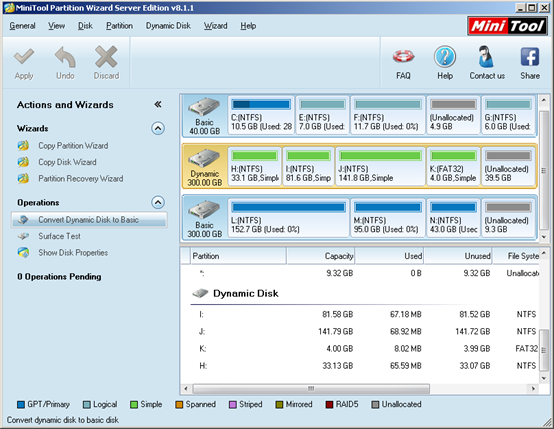Viewport: 554px width, 429px height.
Task: Select the J:(NTFS) 141.8 GB simple volume
Action: coord(380,166)
